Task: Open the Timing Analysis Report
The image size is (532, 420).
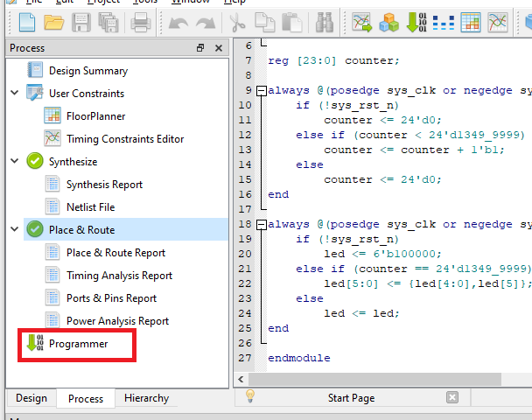Action: click(119, 276)
